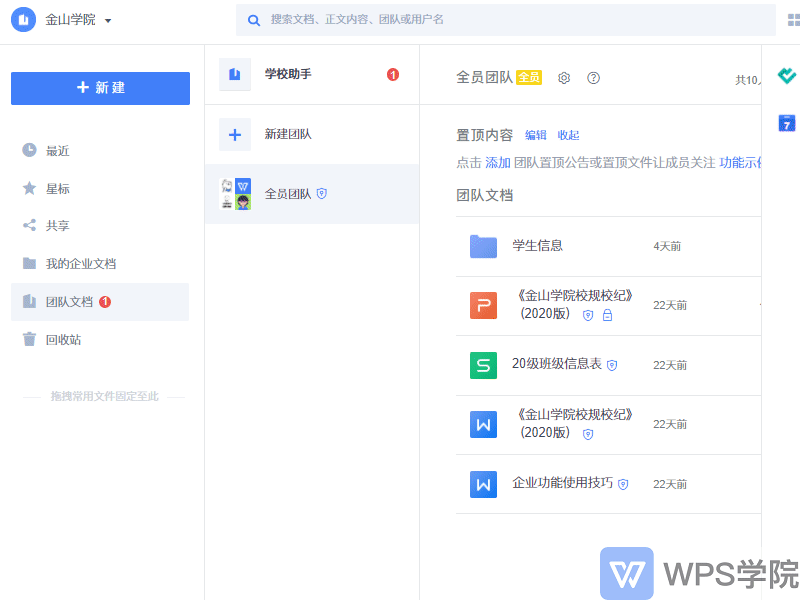Select 团队文档 in the sidebar
The height and width of the screenshot is (600, 800).
[x=100, y=302]
